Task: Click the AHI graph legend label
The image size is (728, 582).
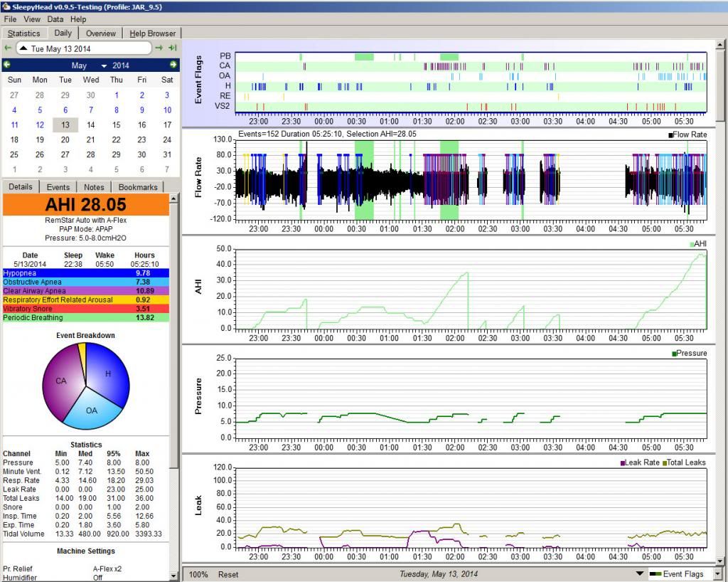Action: pos(698,244)
